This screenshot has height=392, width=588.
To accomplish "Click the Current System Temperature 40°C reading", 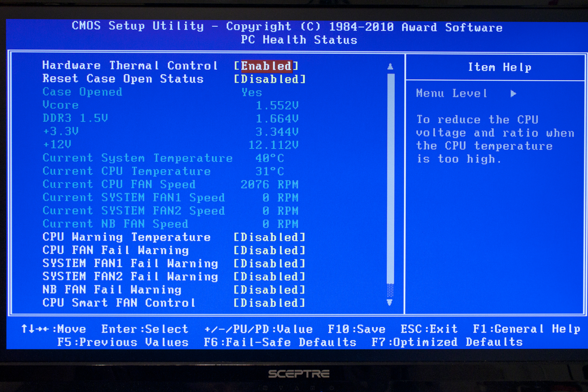I will point(270,159).
